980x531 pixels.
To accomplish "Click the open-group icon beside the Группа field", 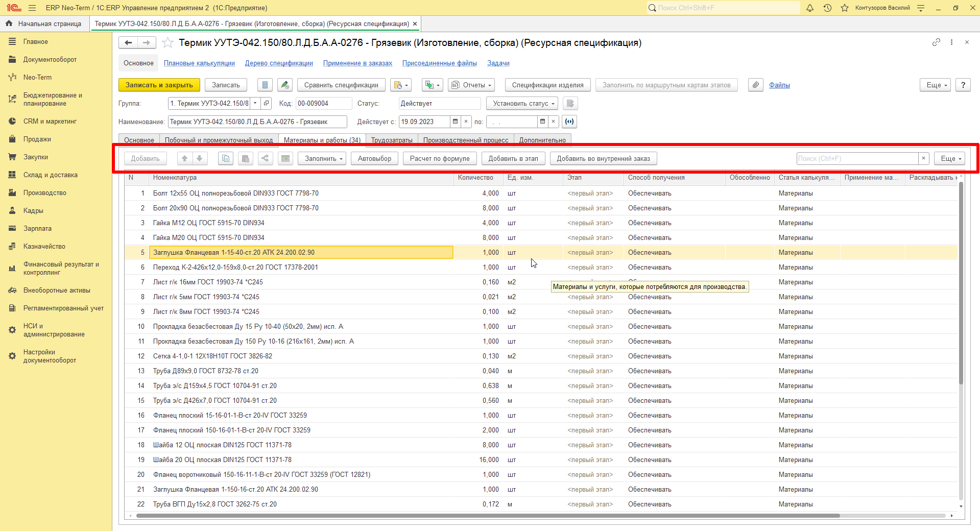I will (x=266, y=103).
